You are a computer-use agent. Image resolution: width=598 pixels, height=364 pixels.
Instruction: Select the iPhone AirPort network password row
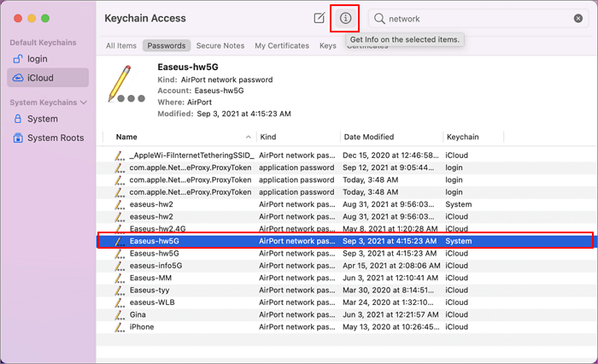142,326
